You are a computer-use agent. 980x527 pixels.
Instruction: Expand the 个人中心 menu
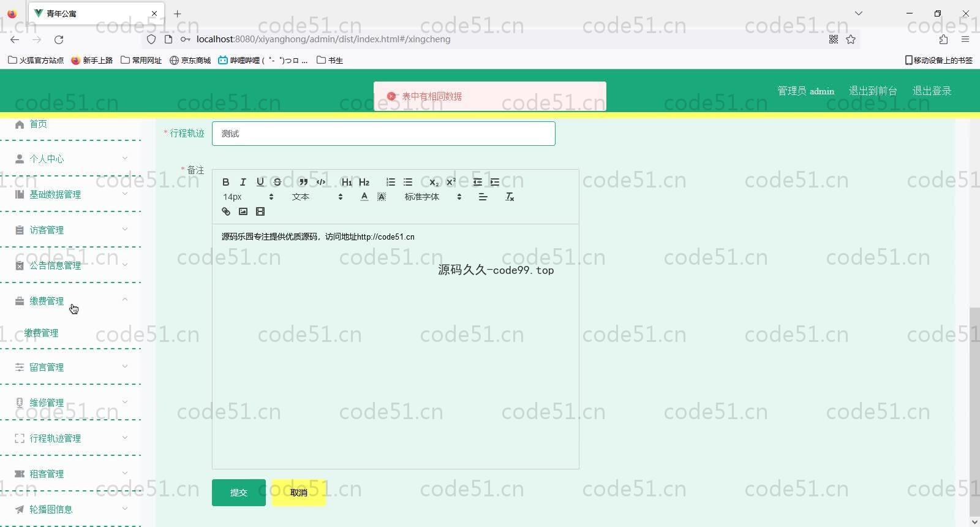70,159
